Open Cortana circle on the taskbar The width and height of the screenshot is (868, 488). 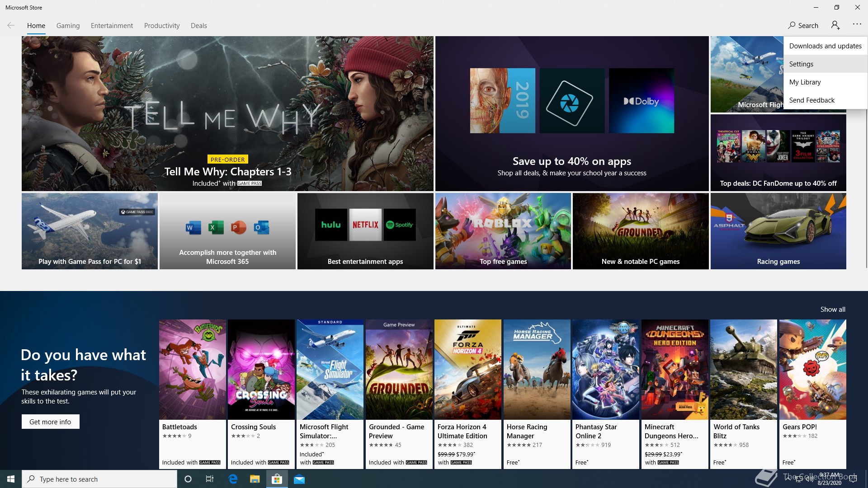pos(188,479)
